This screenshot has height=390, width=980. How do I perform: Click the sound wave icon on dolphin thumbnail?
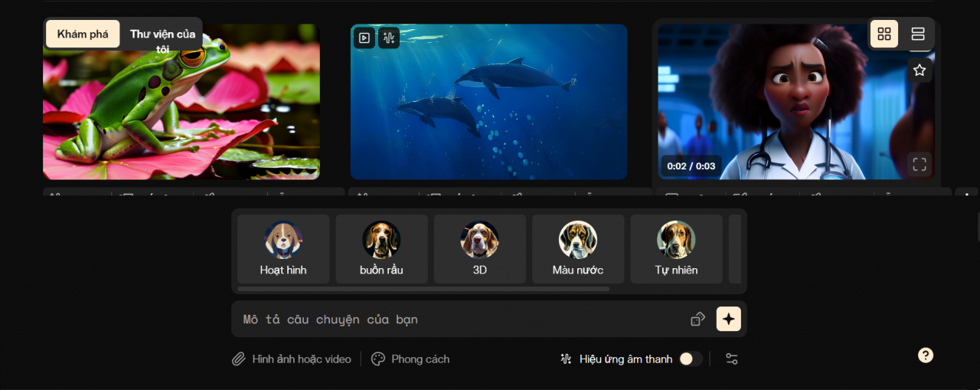click(388, 38)
